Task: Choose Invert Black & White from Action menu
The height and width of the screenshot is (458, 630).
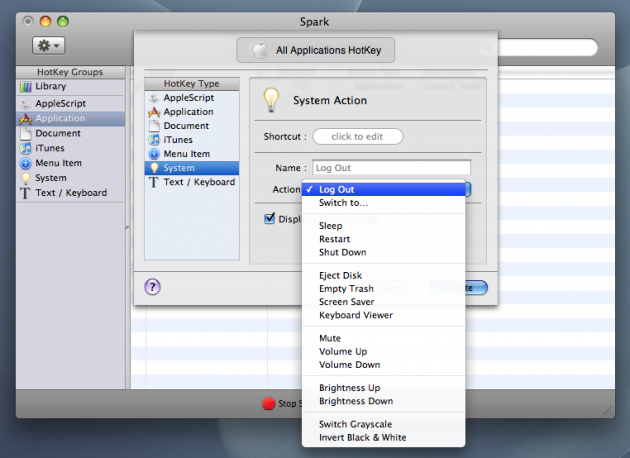Action: (x=384, y=438)
